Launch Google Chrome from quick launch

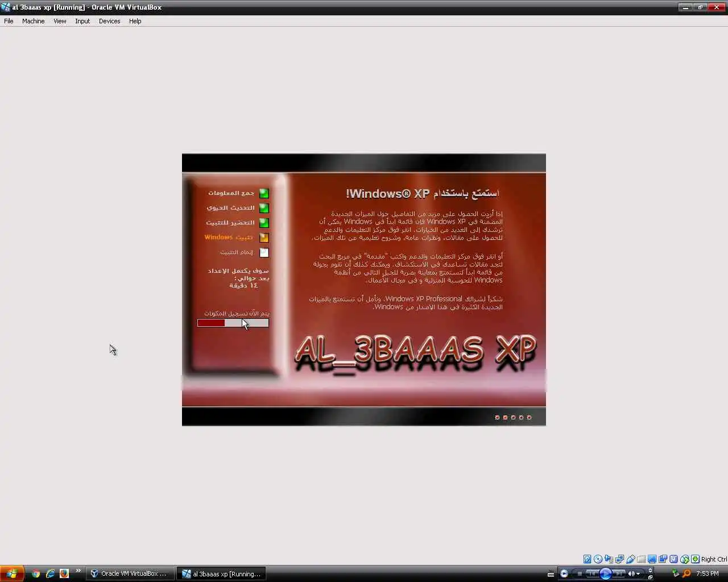36,573
